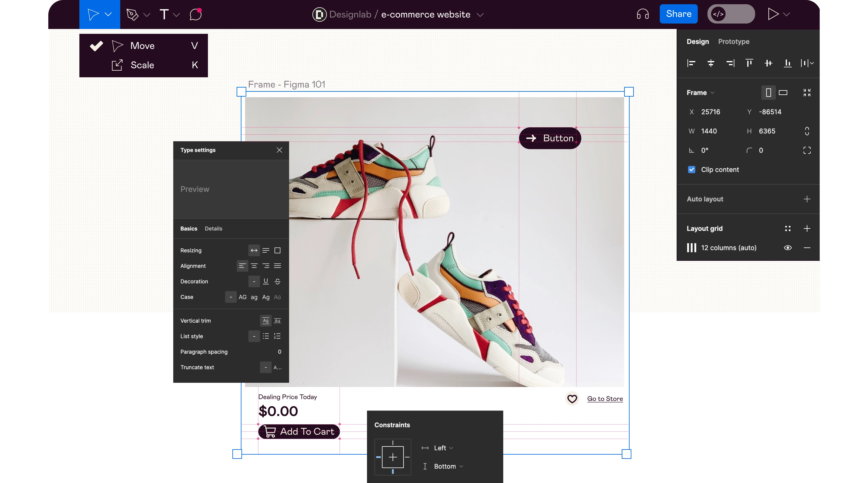
Task: Apply strikethrough in Decoration row
Action: pos(277,281)
